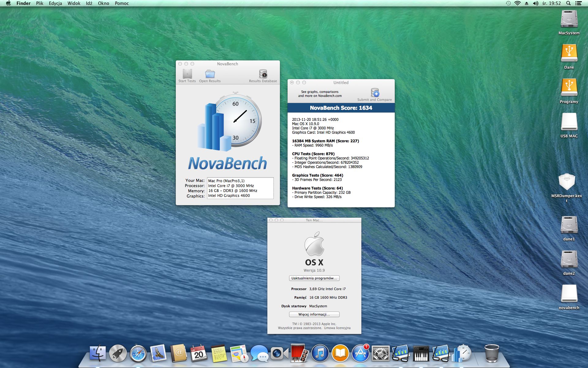588x368 pixels.
Task: Select the dane1 drive icon
Action: 569,225
